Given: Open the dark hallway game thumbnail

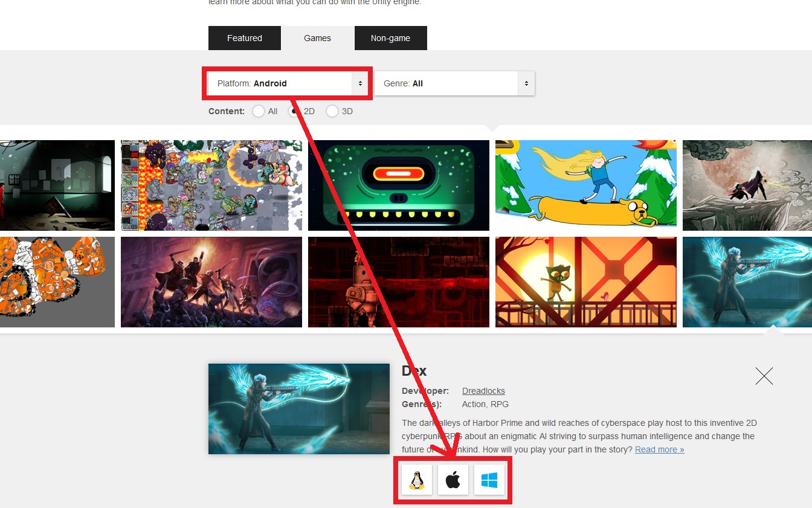Looking at the screenshot, I should (57, 185).
